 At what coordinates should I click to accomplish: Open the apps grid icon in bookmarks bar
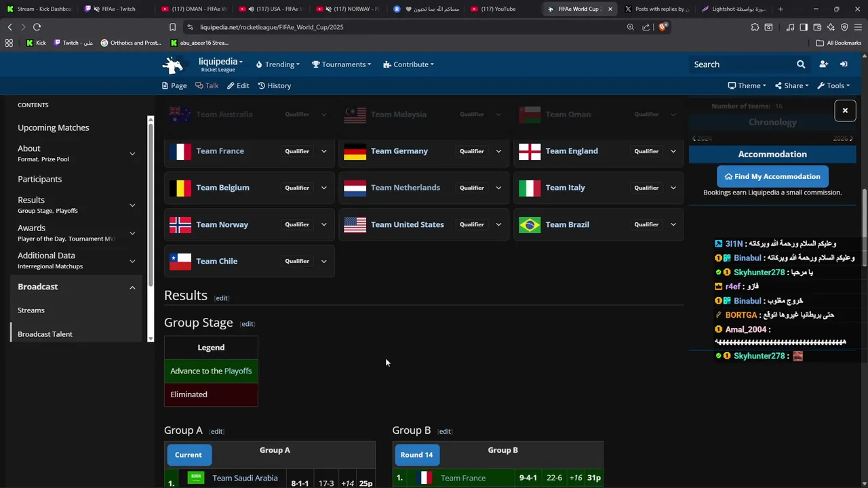pyautogui.click(x=9, y=43)
